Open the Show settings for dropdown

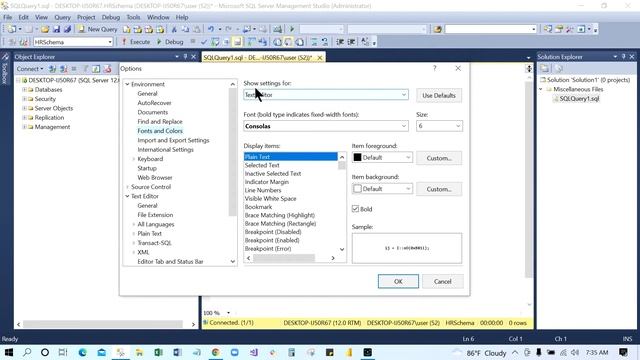pos(326,95)
